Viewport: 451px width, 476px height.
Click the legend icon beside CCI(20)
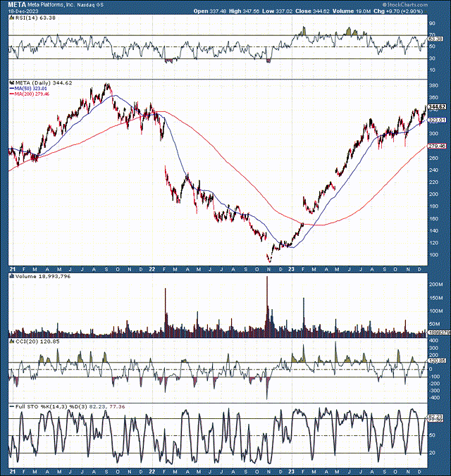(x=12, y=342)
